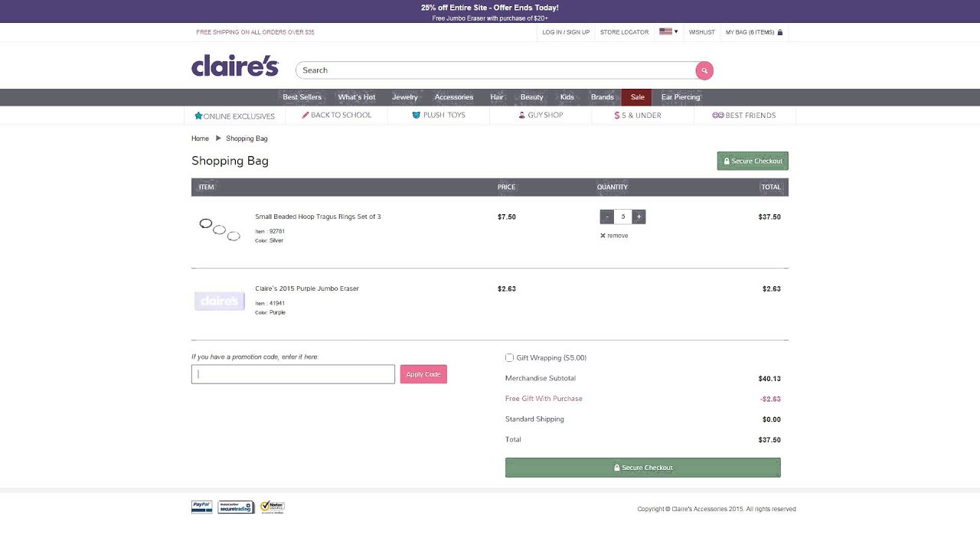Click the Norton Secured badge
Image resolution: width=980 pixels, height=551 pixels.
(x=273, y=507)
